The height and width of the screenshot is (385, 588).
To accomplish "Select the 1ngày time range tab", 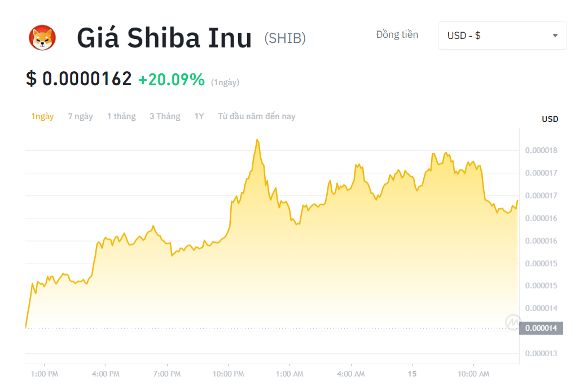I will click(42, 116).
